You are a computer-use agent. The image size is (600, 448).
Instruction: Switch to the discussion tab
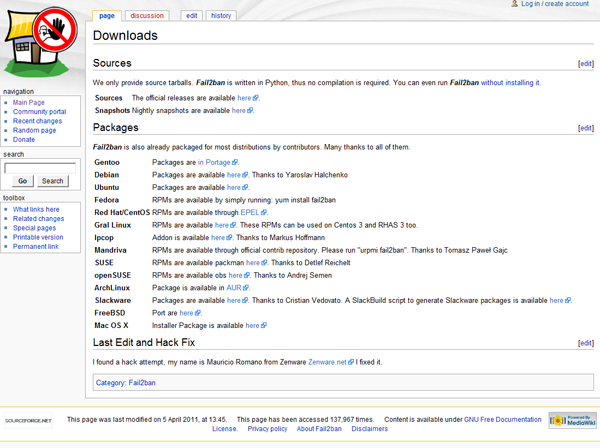tap(147, 16)
